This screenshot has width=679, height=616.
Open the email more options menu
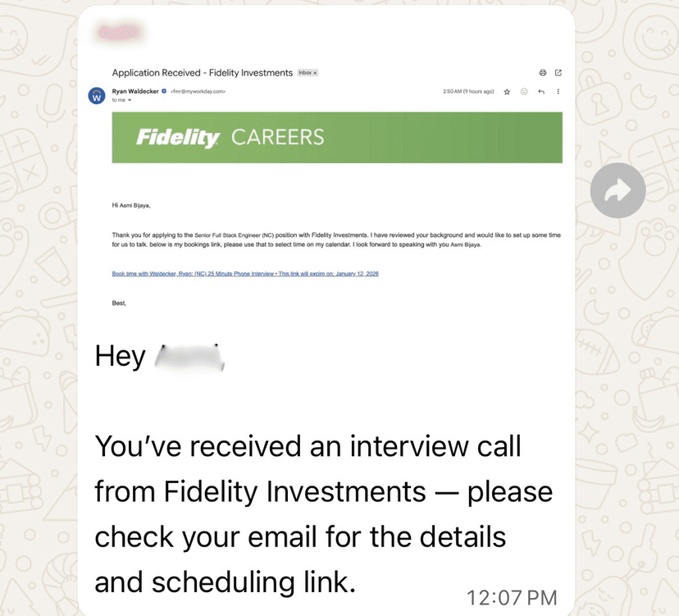coord(558,92)
